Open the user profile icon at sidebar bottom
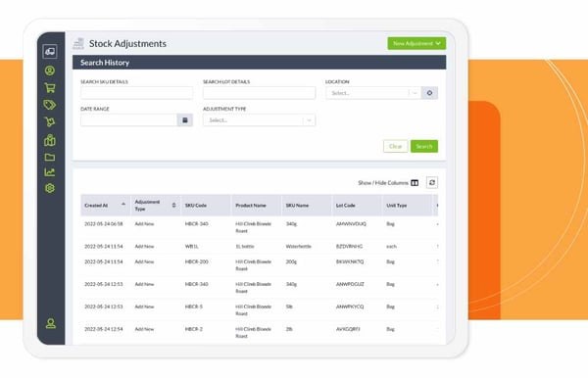 click(51, 323)
